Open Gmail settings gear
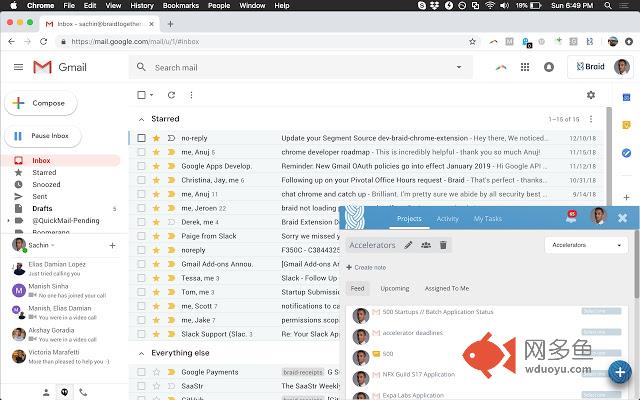 [591, 95]
